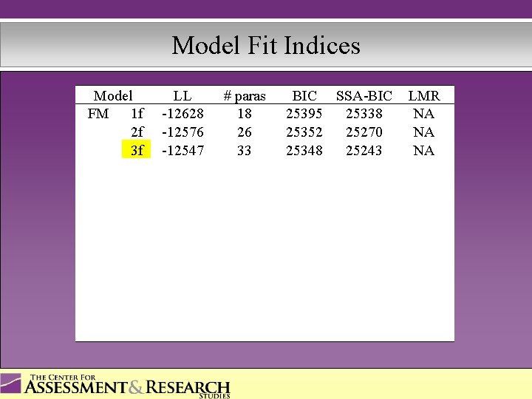532x399 pixels.
Task: Click the LL value -12547
Action: tap(183, 150)
